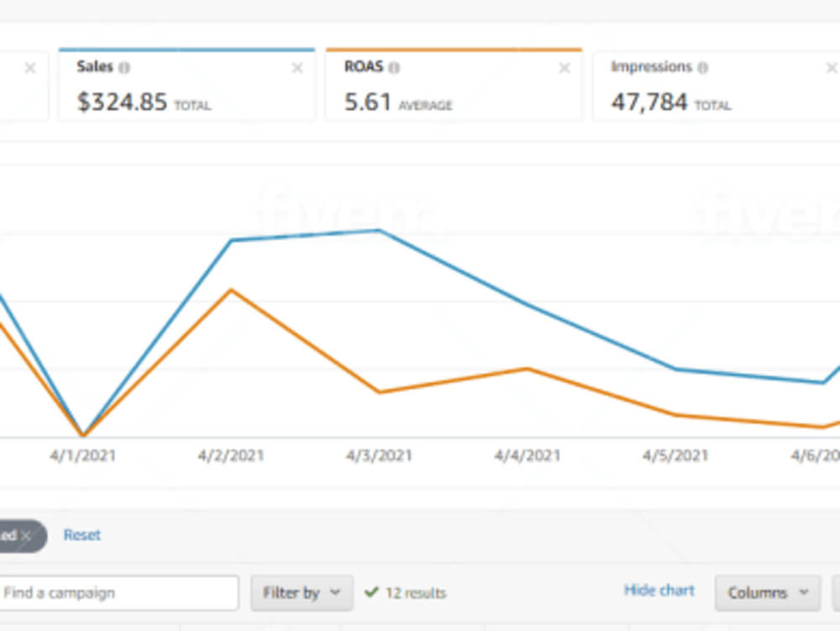Select the ROAS metric card
This screenshot has width=840, height=631.
tap(454, 85)
